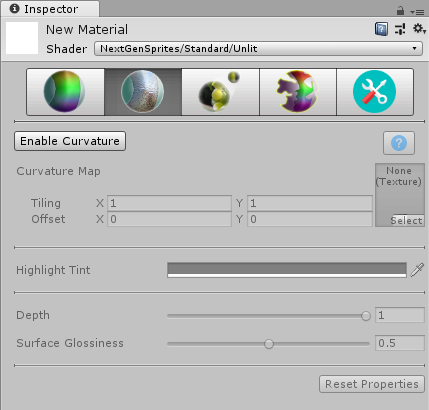Image resolution: width=429 pixels, height=410 pixels.
Task: Click Select on the Curvature Map texture slot
Action: pyautogui.click(x=407, y=220)
